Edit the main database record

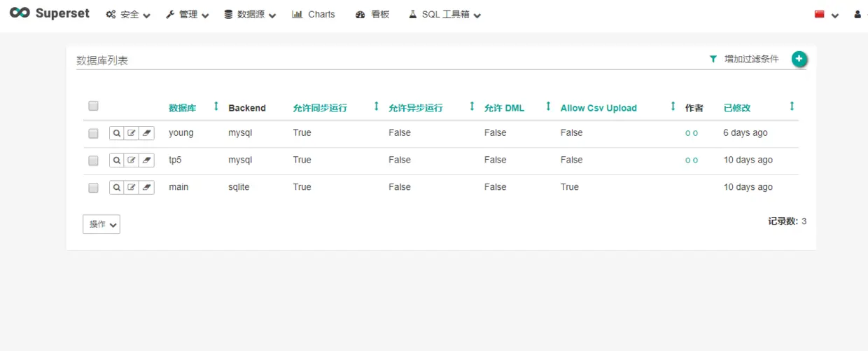coord(132,187)
